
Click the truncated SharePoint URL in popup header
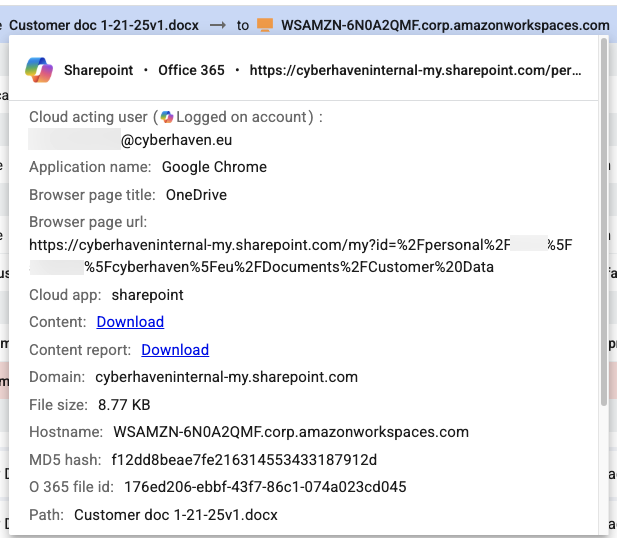[x=415, y=71]
